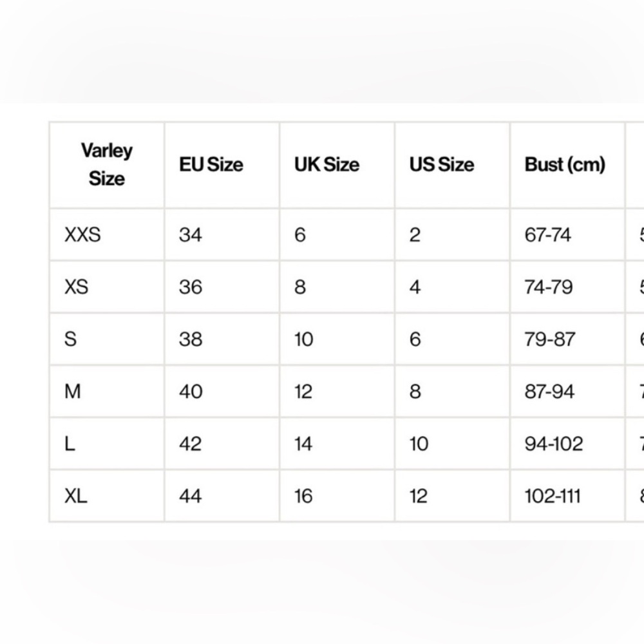This screenshot has height=644, width=644.
Task: Click the XL size row label
Action: (75, 496)
